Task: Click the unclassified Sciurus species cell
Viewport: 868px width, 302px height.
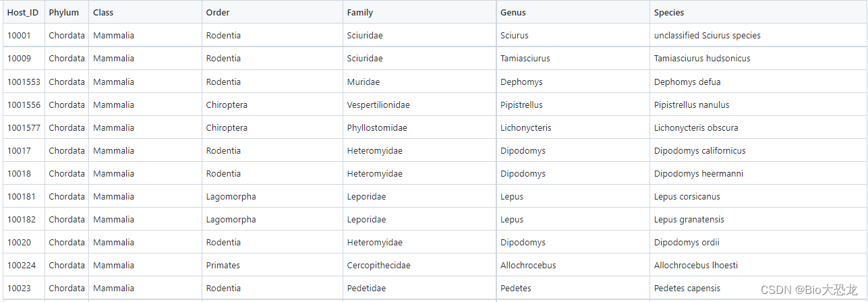Action: click(x=757, y=35)
